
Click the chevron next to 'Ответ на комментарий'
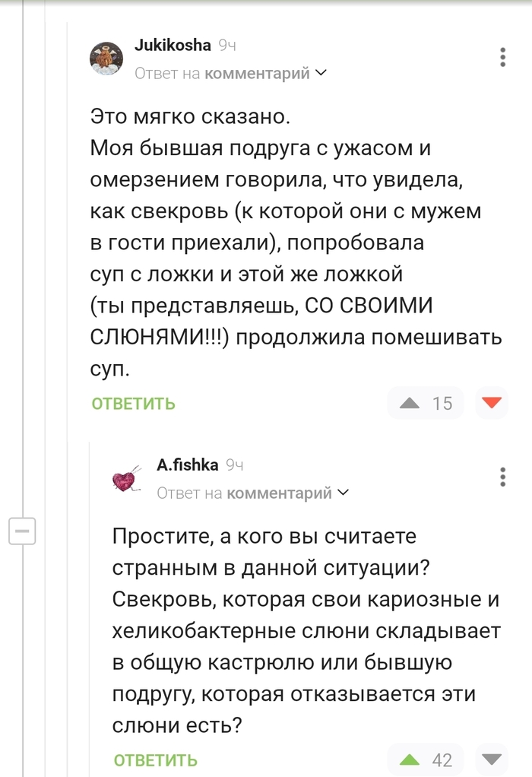click(322, 71)
